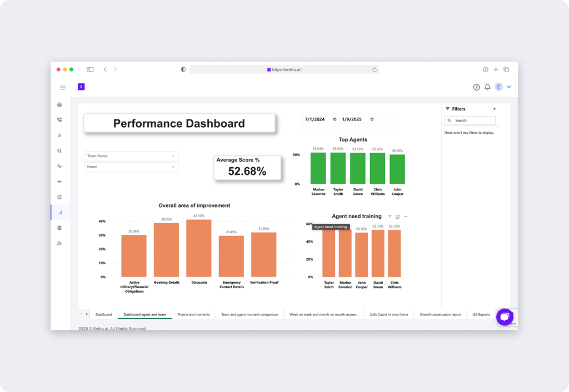
Task: Open the add user icon in sidebar
Action: pos(59,243)
